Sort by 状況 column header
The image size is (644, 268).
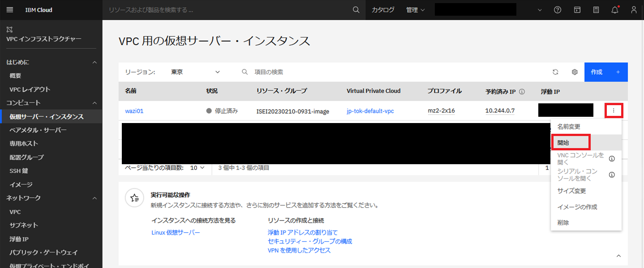click(x=212, y=91)
